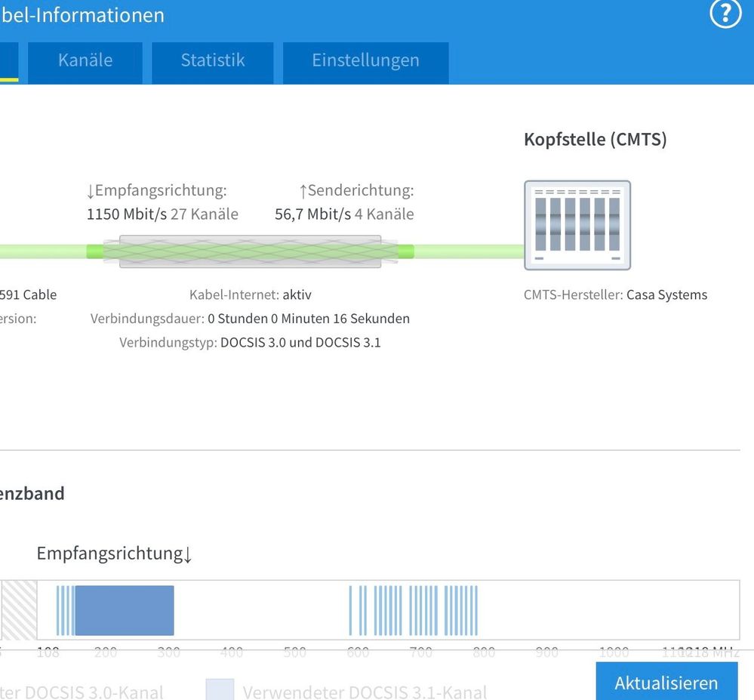The height and width of the screenshot is (700, 754).
Task: Click the hatched unused frequency area
Action: [19, 610]
